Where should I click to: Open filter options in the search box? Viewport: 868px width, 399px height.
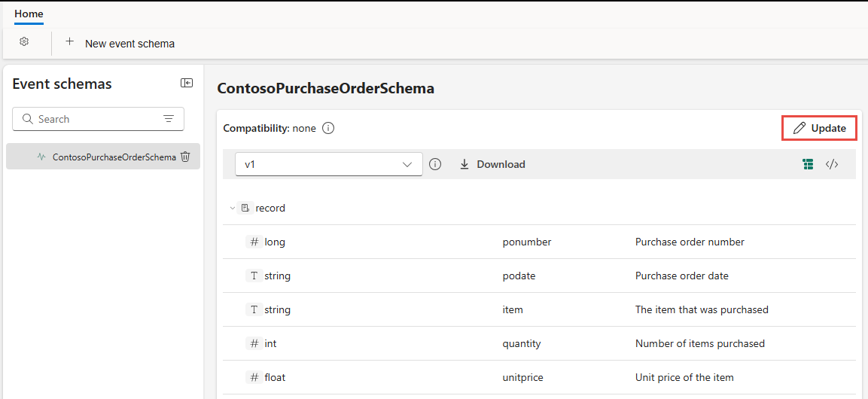tap(169, 119)
